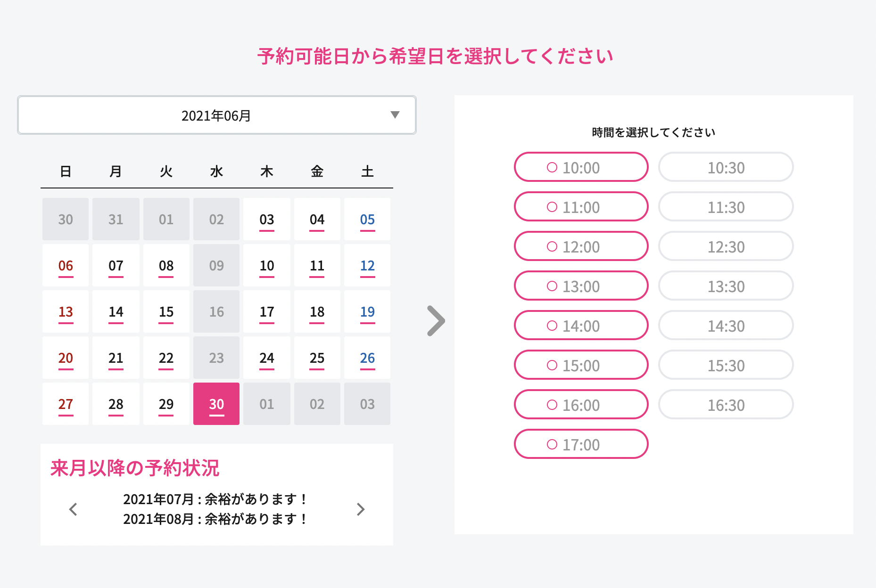Image resolution: width=876 pixels, height=588 pixels.
Task: Select the 10:00 time slot
Action: click(x=581, y=167)
